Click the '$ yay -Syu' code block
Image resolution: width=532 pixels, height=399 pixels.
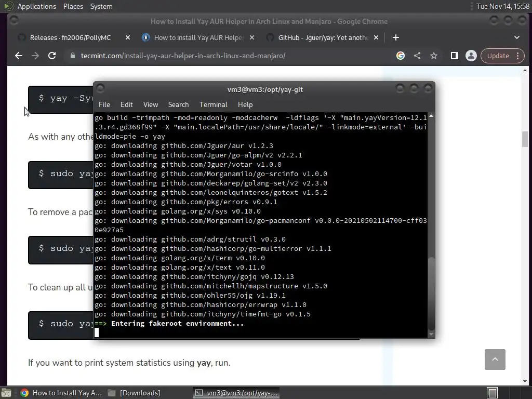tap(61, 99)
